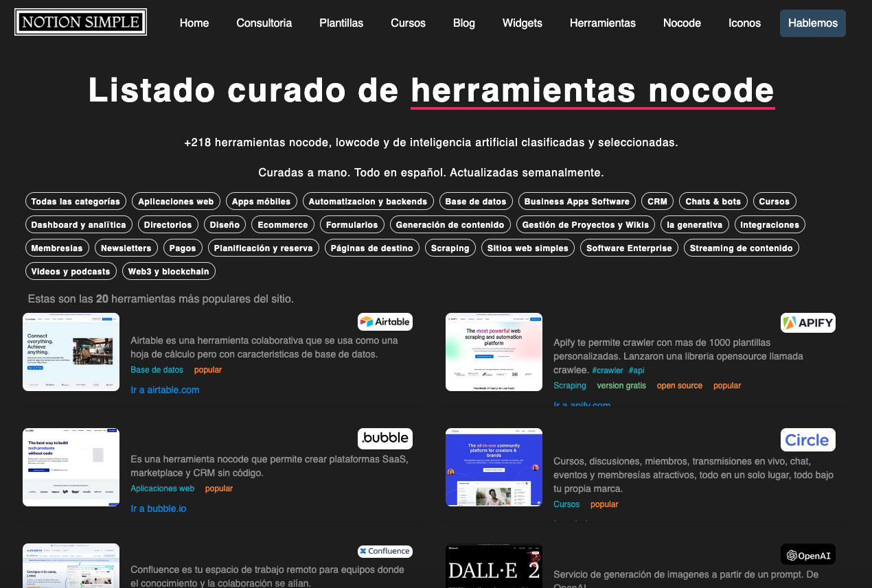
Task: Open the Plantillas menu item
Action: tap(341, 23)
